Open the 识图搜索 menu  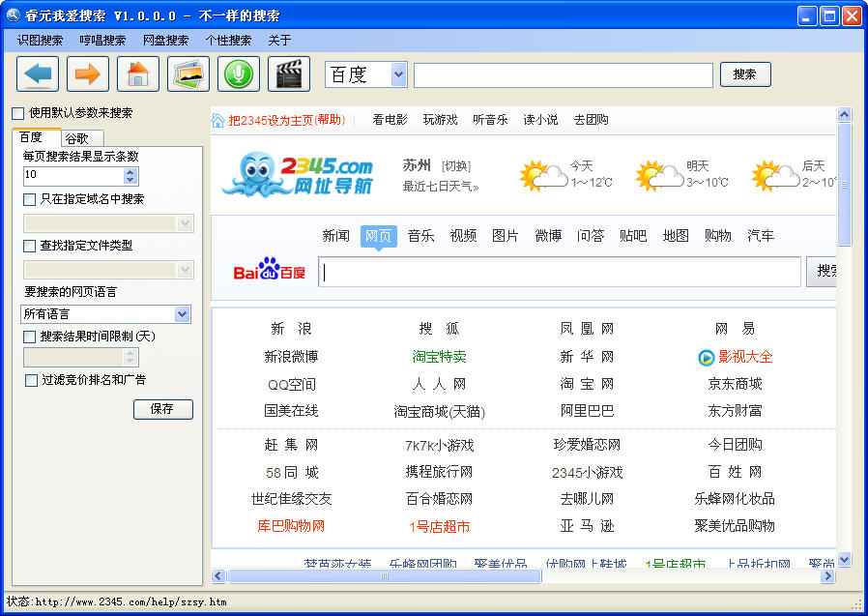coord(40,41)
